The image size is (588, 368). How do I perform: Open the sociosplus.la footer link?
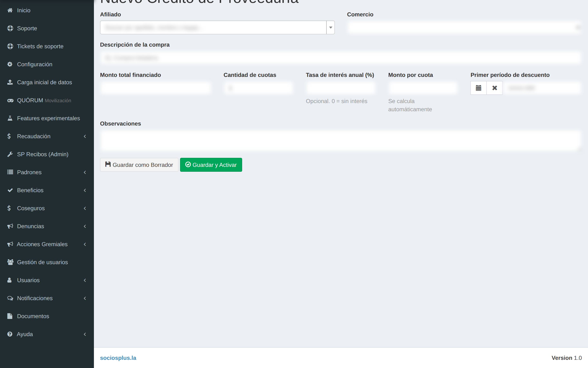[118, 358]
